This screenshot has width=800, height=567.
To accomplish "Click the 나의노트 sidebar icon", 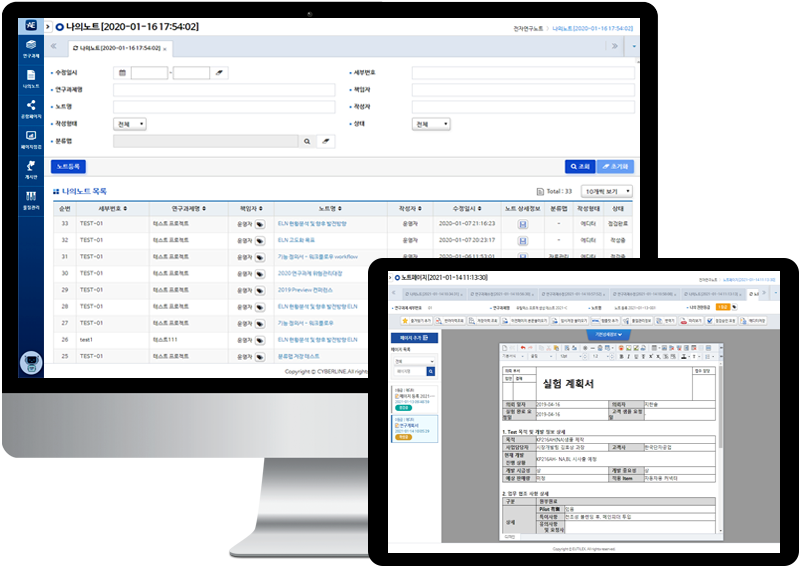I will click(x=32, y=79).
